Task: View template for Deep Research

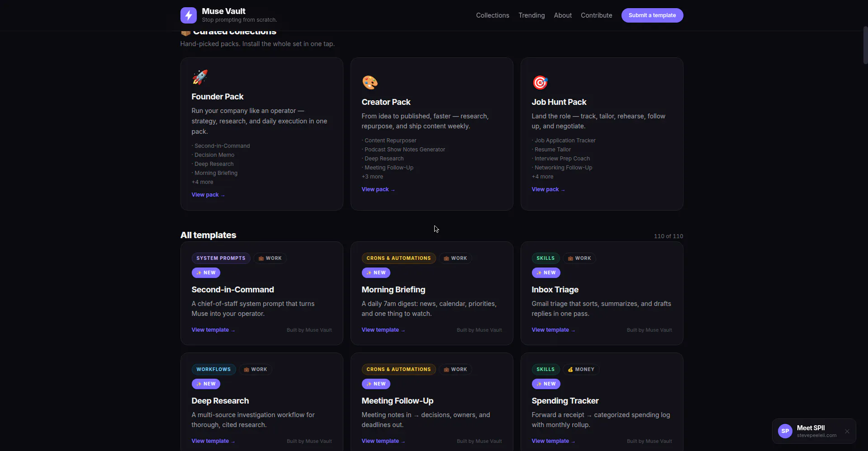Action: point(213,441)
